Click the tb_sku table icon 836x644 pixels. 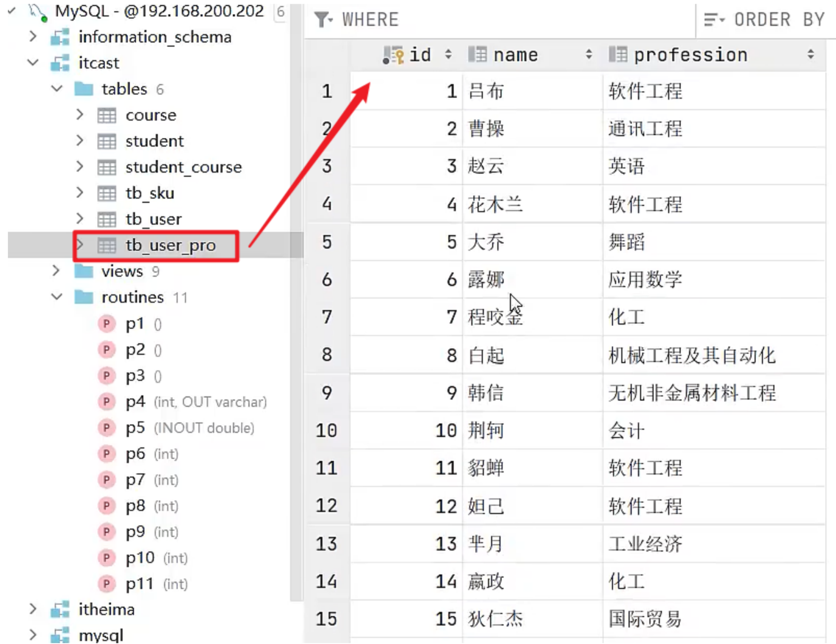107,194
